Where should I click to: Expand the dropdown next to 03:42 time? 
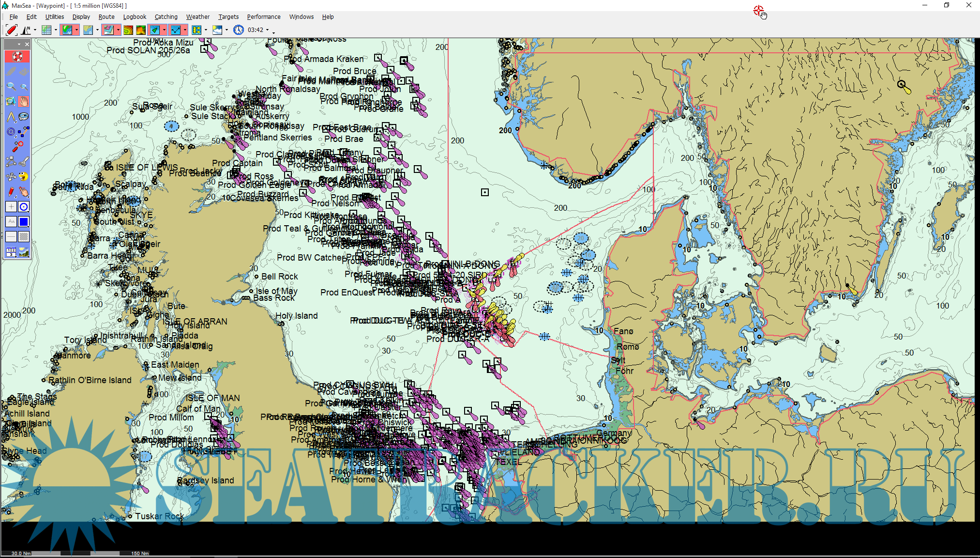click(x=268, y=30)
